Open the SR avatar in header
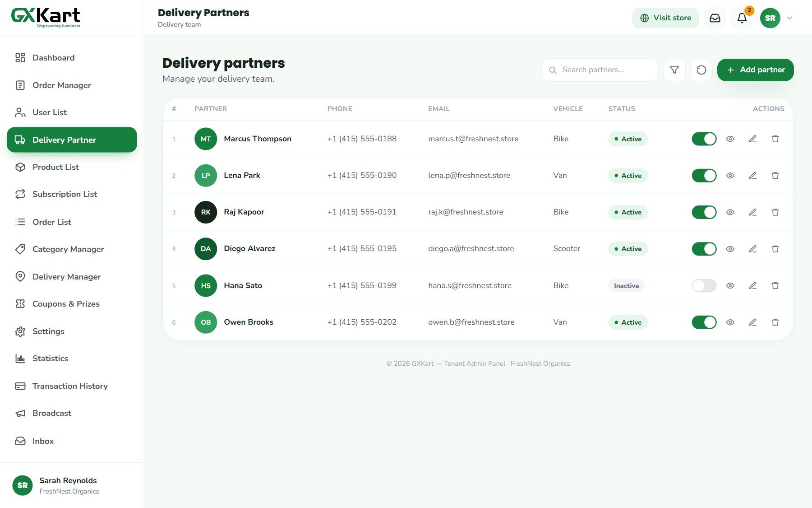This screenshot has width=812, height=508. click(770, 18)
